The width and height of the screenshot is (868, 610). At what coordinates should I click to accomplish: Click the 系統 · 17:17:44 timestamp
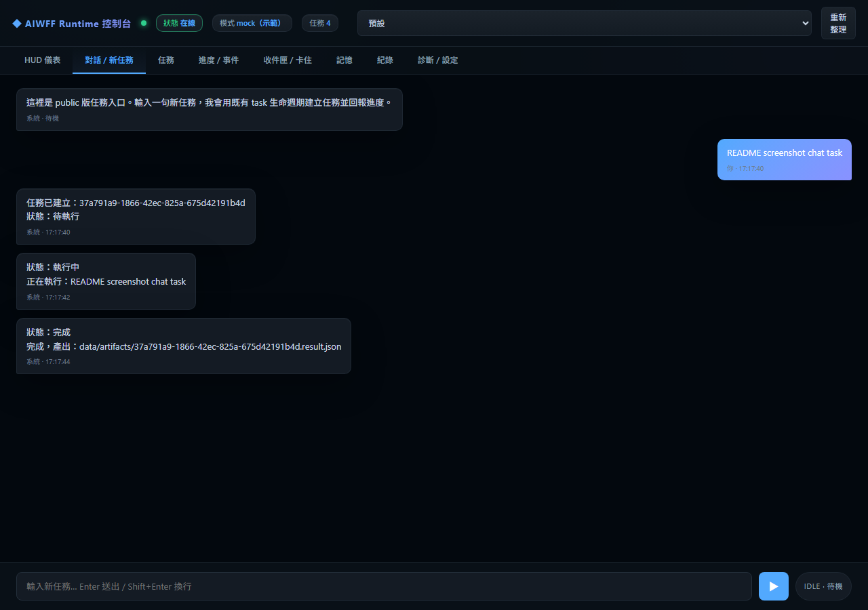click(x=48, y=362)
